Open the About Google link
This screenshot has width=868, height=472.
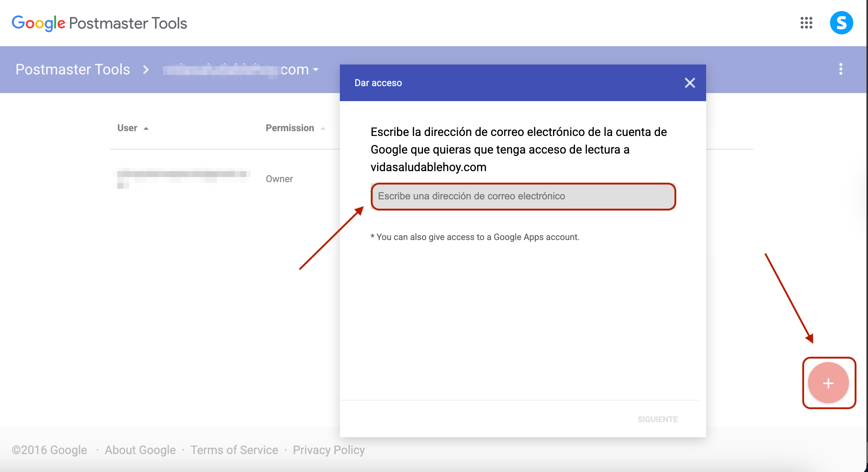pyautogui.click(x=140, y=450)
